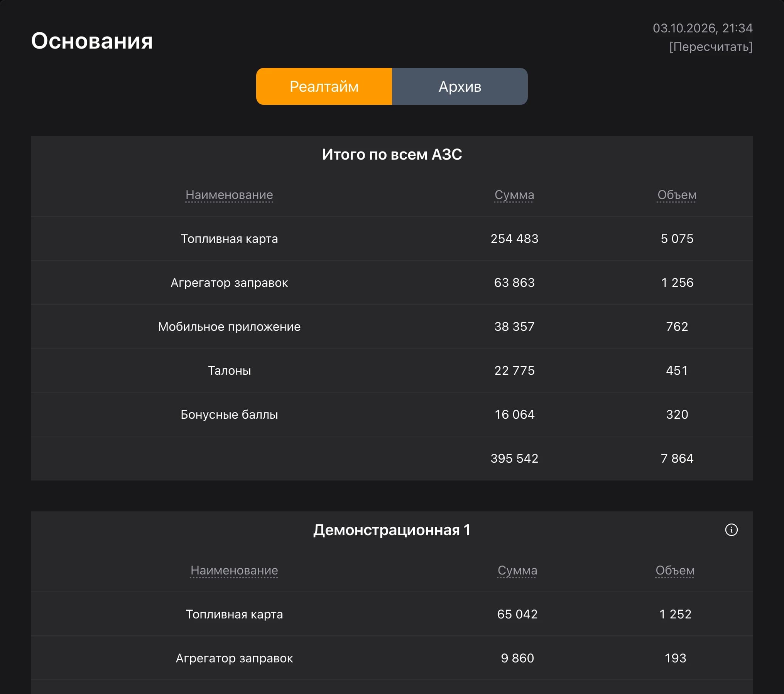Click the volume value 762

[x=677, y=327]
